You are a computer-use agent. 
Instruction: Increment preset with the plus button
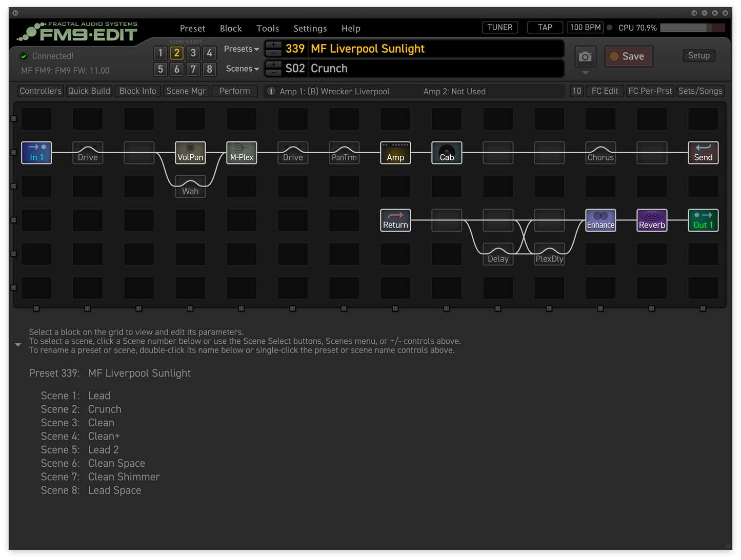pyautogui.click(x=273, y=45)
